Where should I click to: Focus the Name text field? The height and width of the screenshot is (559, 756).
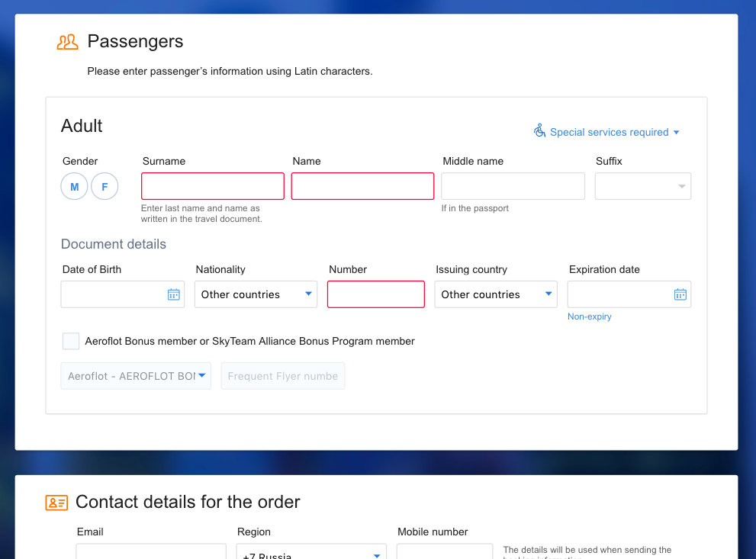[363, 186]
